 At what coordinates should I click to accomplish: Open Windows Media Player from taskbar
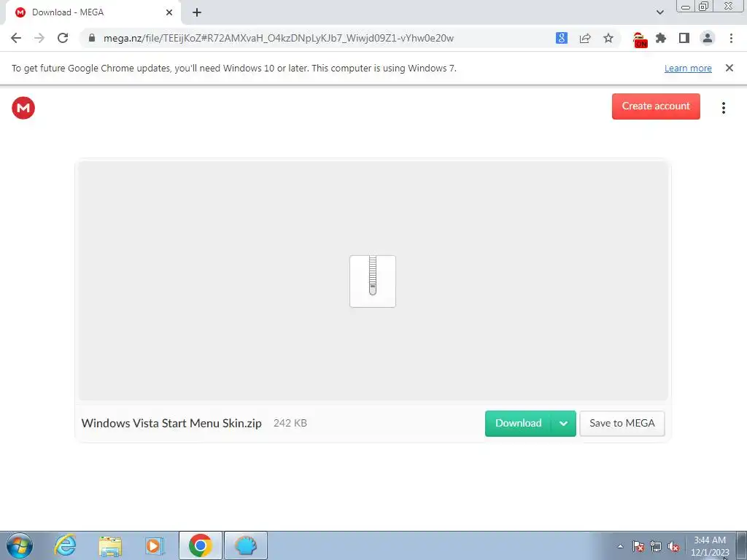(154, 545)
